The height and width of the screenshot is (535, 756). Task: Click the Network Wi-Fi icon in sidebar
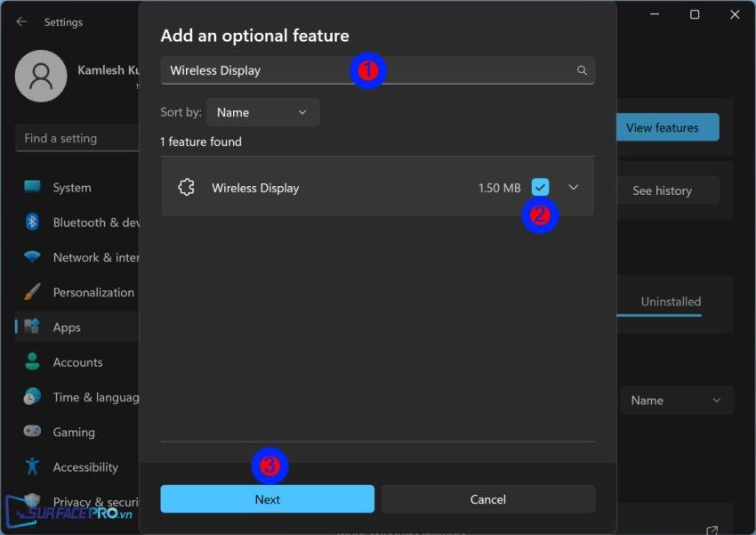(x=33, y=257)
